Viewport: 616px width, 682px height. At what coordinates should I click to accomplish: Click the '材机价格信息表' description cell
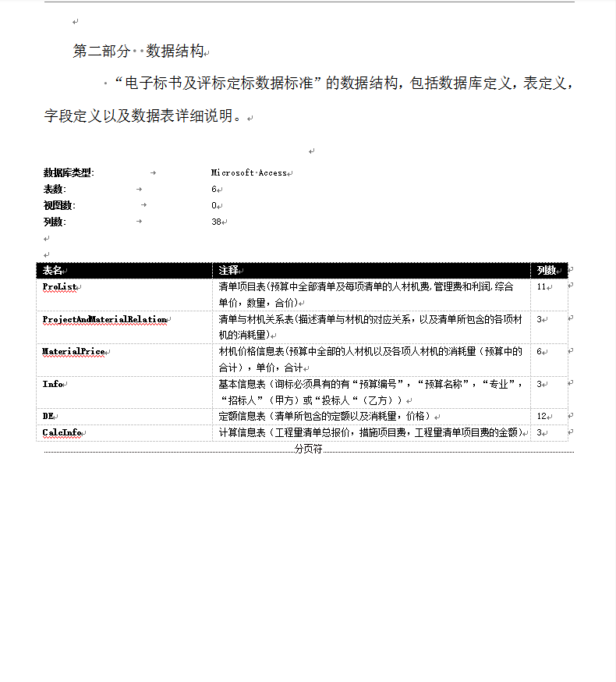coord(370,360)
